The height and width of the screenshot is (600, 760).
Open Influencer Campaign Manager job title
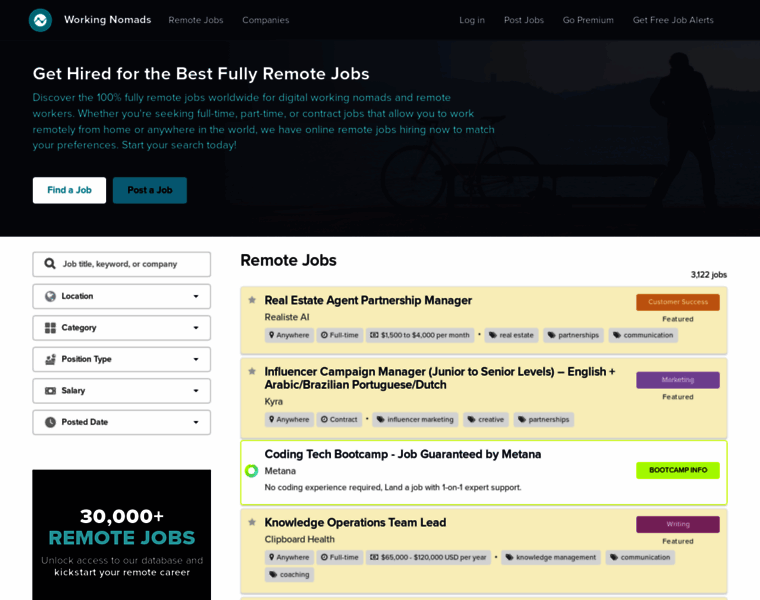tap(440, 378)
